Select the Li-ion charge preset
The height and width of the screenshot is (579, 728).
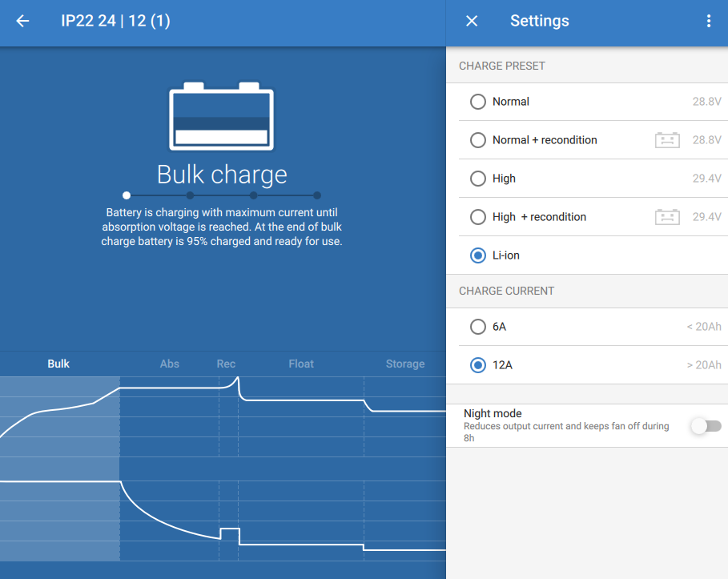click(x=478, y=255)
